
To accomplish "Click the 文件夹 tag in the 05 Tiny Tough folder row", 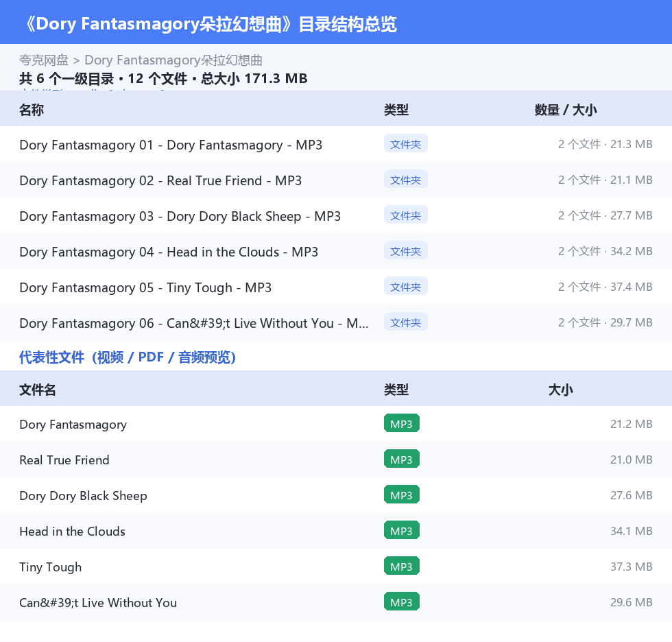I will (x=405, y=286).
